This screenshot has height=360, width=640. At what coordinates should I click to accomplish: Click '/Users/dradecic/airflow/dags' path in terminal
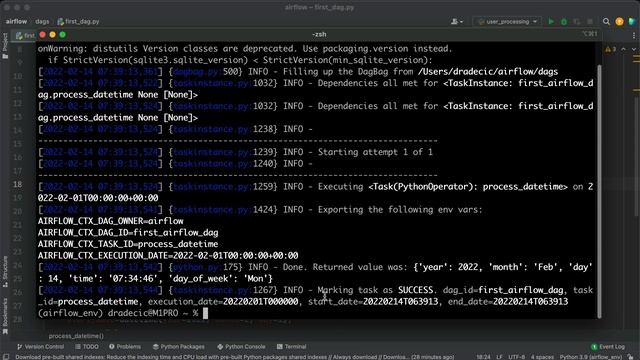[488, 71]
